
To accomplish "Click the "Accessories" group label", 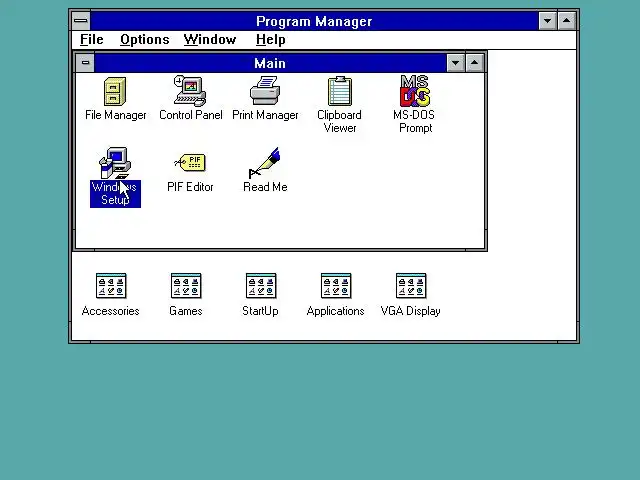I will pos(111,311).
